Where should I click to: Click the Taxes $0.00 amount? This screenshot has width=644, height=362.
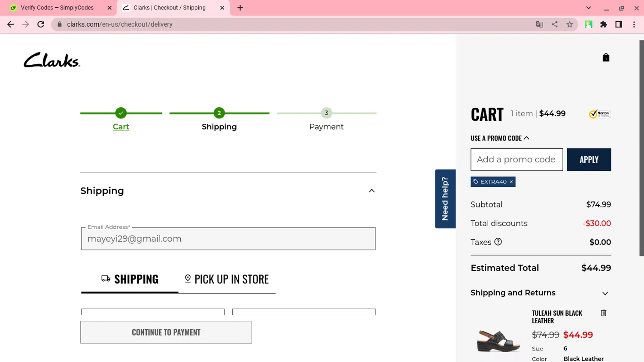click(x=600, y=242)
